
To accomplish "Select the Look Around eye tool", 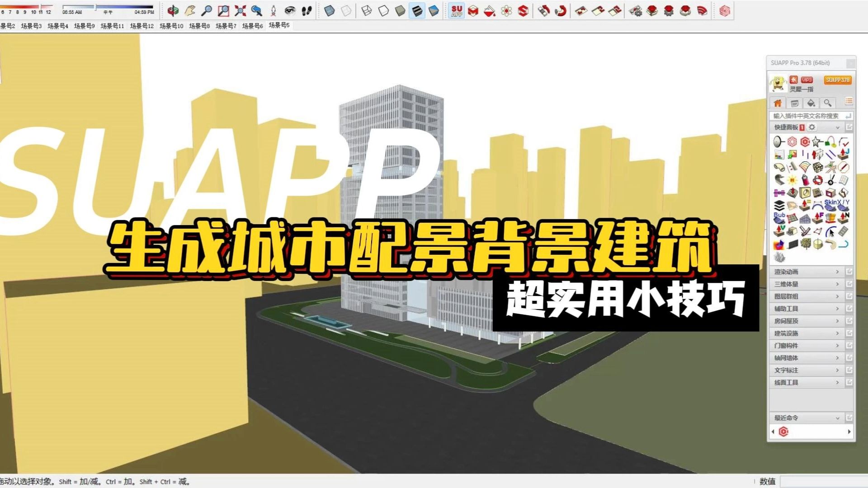I will pos(290,11).
